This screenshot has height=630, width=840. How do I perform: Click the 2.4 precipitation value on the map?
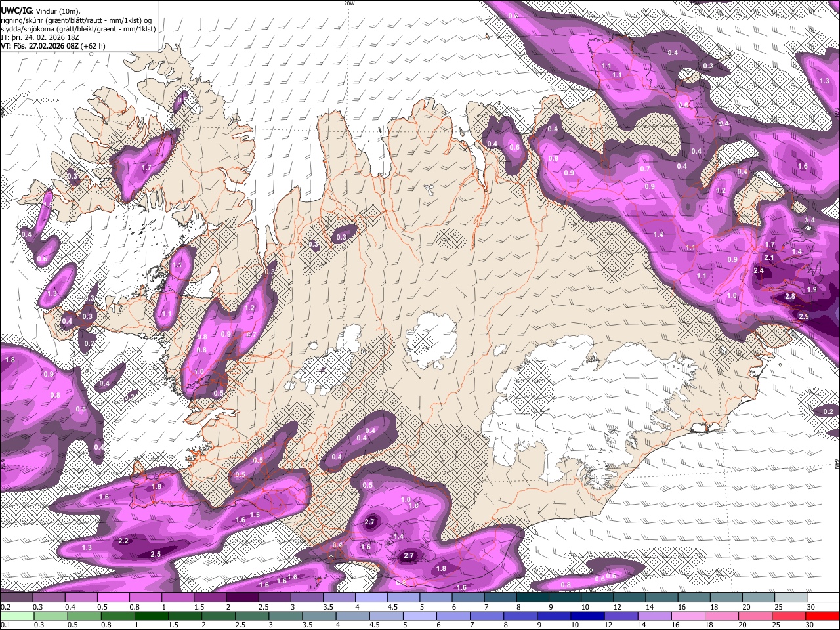(759, 270)
